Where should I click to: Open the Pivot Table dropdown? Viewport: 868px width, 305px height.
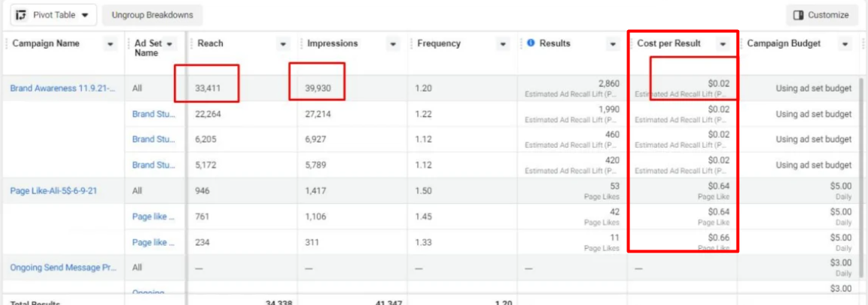[x=84, y=15]
